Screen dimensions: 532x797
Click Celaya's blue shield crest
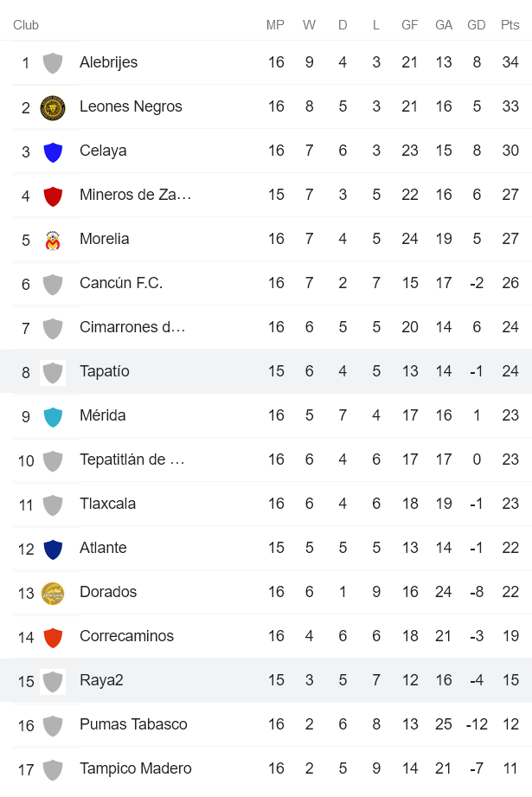click(53, 151)
